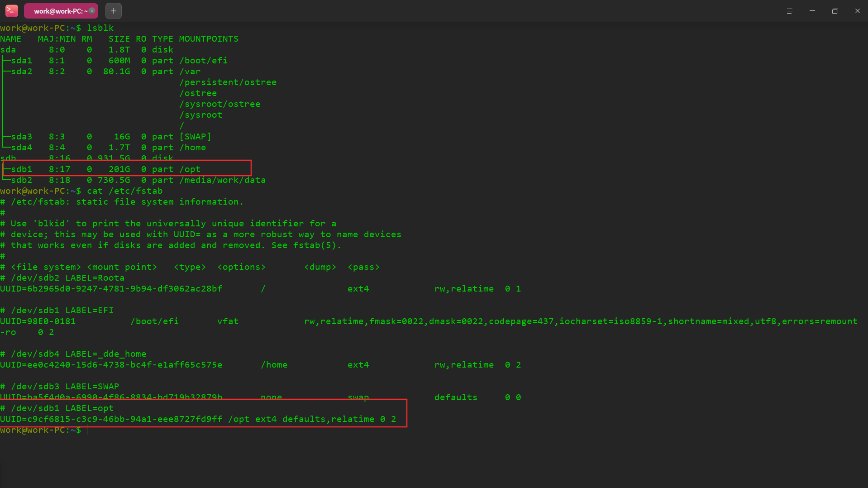This screenshot has height=488, width=868.
Task: Click the /media/work/data mountpoint text
Action: click(x=222, y=180)
